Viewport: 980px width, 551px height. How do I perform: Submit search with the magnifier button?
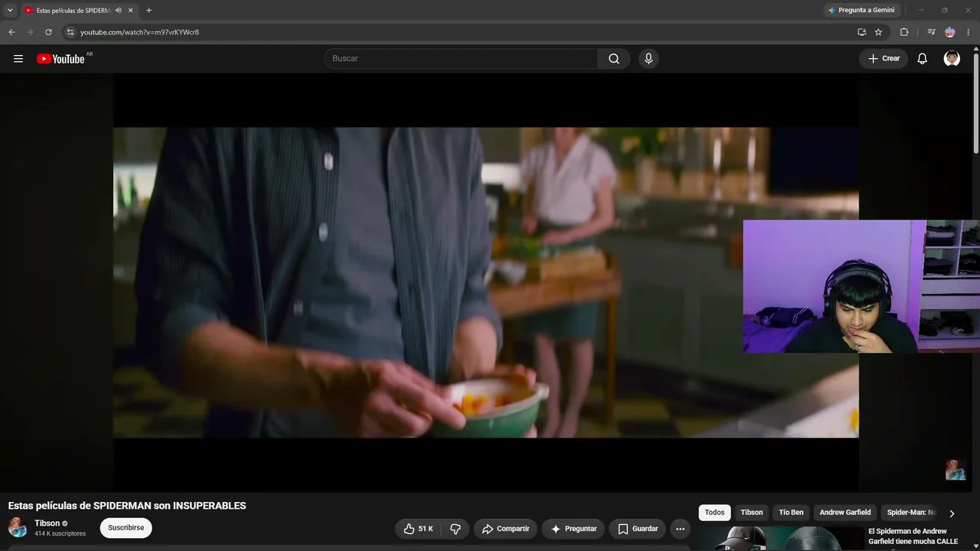pyautogui.click(x=614, y=59)
